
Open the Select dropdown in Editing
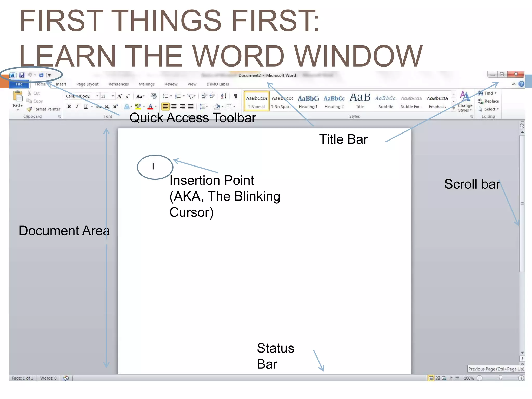click(x=489, y=109)
